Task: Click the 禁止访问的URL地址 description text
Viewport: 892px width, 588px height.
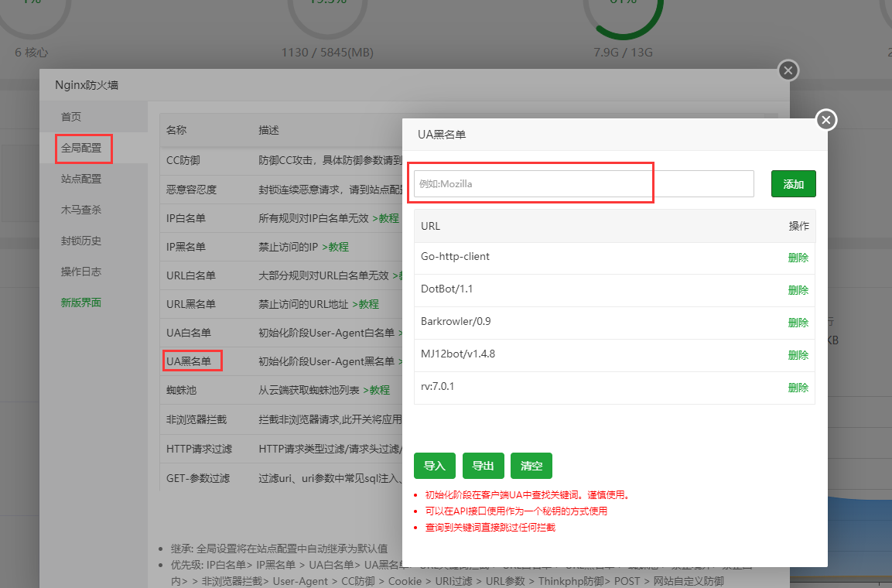Action: (x=304, y=304)
